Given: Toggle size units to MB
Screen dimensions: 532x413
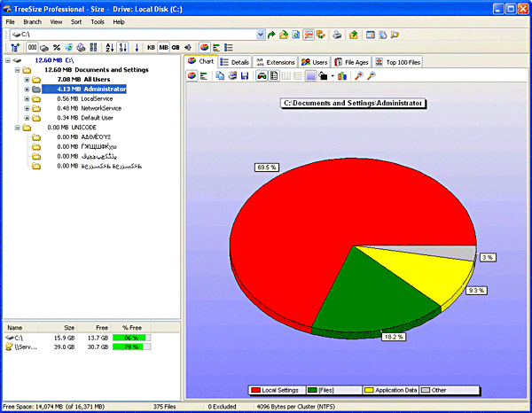Looking at the screenshot, I should (x=163, y=48).
